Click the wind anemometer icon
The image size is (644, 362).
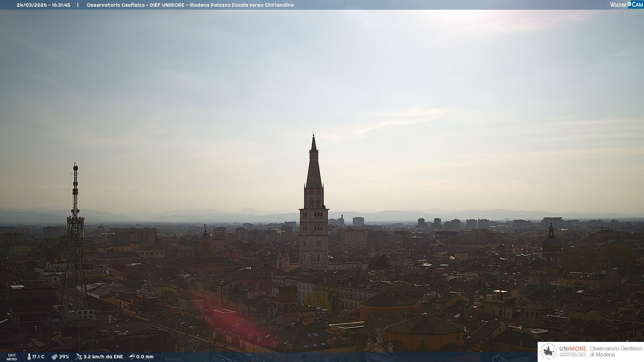[79, 357]
